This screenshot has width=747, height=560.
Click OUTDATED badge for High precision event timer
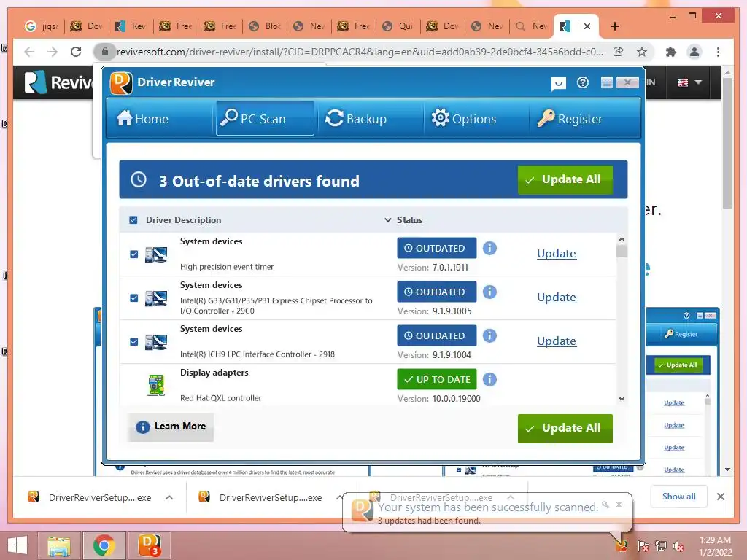click(x=437, y=248)
